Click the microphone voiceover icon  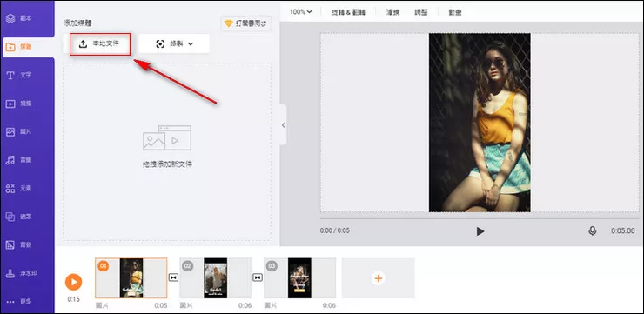[593, 231]
